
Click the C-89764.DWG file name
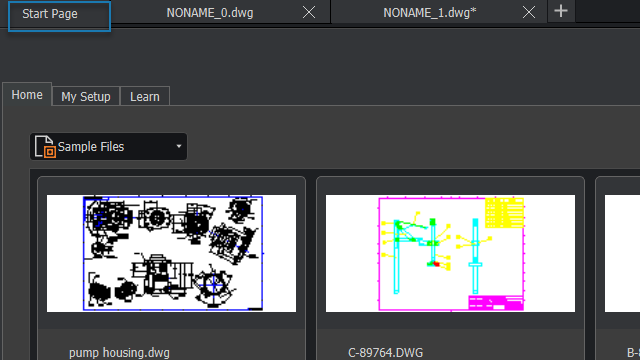(x=385, y=353)
